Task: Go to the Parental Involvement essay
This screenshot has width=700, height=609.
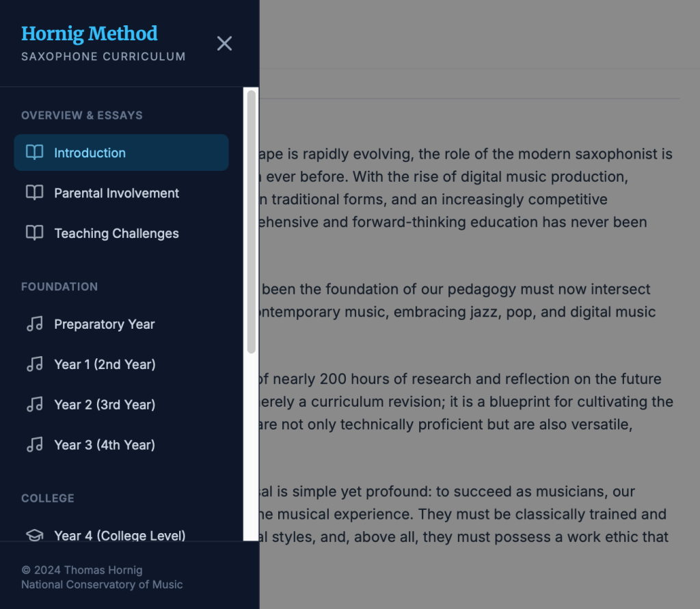Action: pyautogui.click(x=116, y=193)
